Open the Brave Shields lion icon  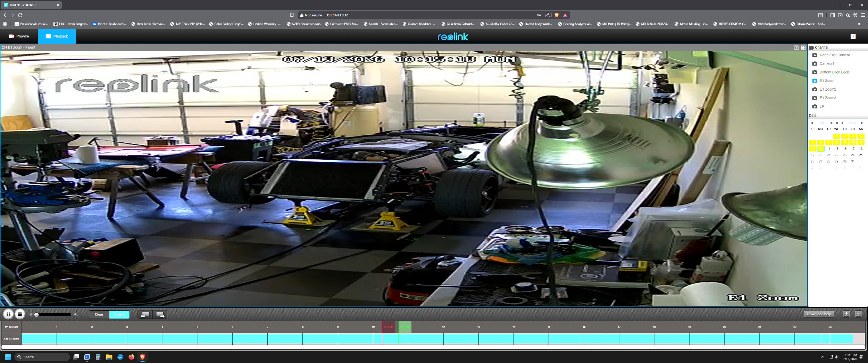(557, 15)
